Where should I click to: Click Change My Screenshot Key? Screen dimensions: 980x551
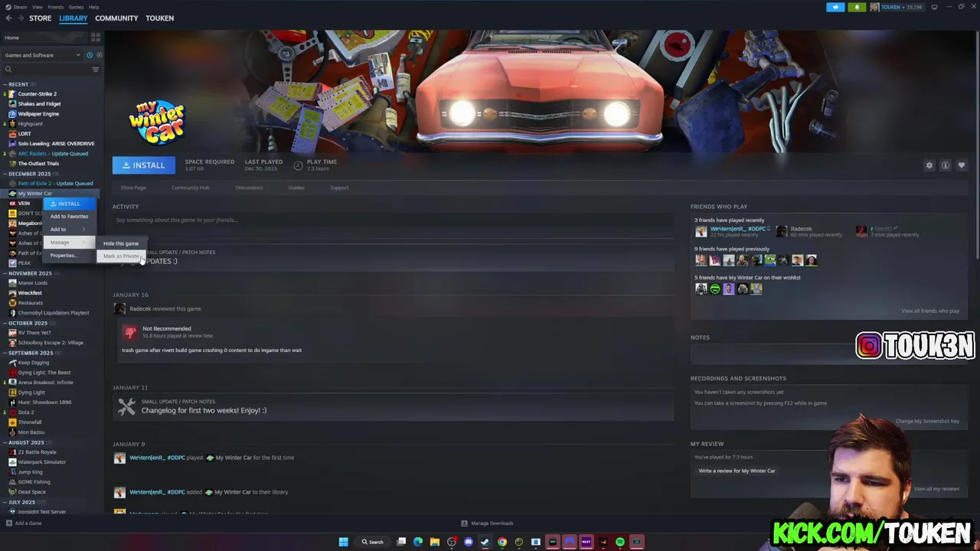point(927,421)
